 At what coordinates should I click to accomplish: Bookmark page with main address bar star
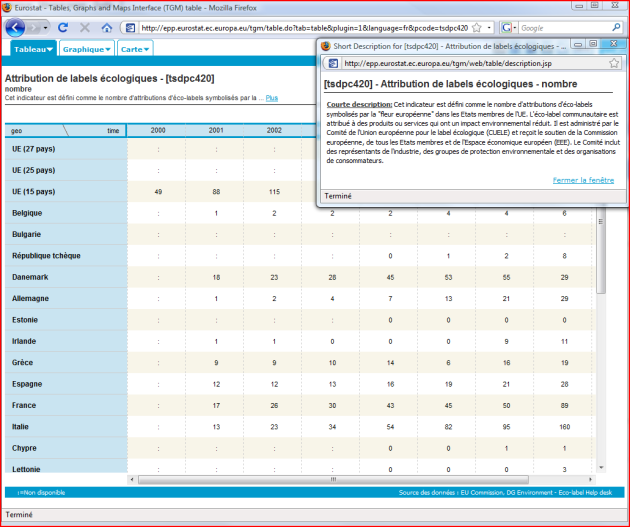[477, 28]
